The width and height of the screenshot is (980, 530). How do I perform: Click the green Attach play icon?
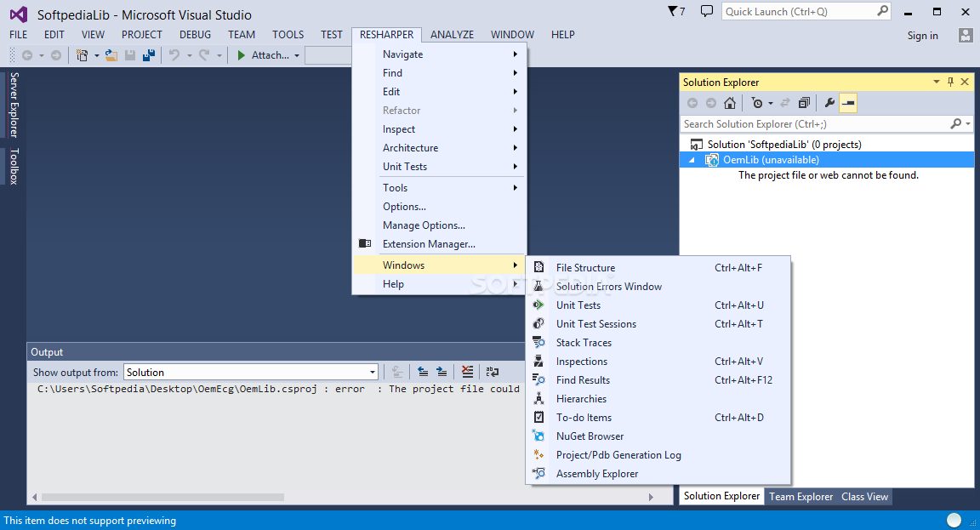point(242,55)
